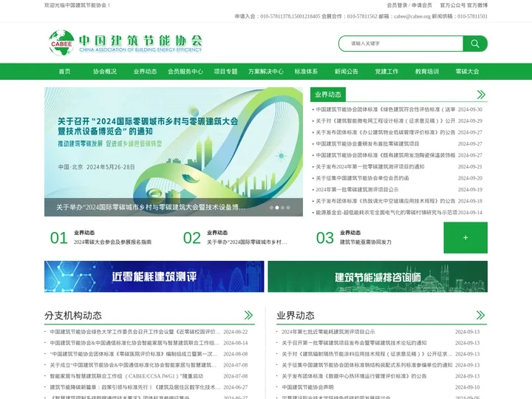Open 关于成立中国建筑节能协会&中国通信标准化协会 article
Screen dimensions: 532x399
(133, 365)
